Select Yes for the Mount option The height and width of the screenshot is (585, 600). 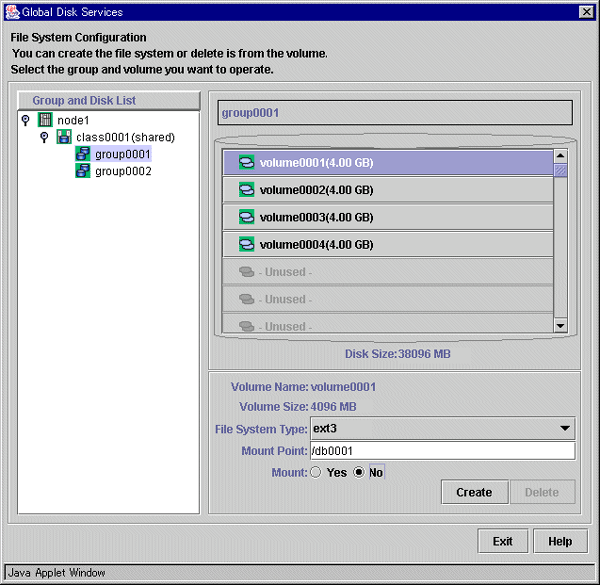(x=316, y=472)
